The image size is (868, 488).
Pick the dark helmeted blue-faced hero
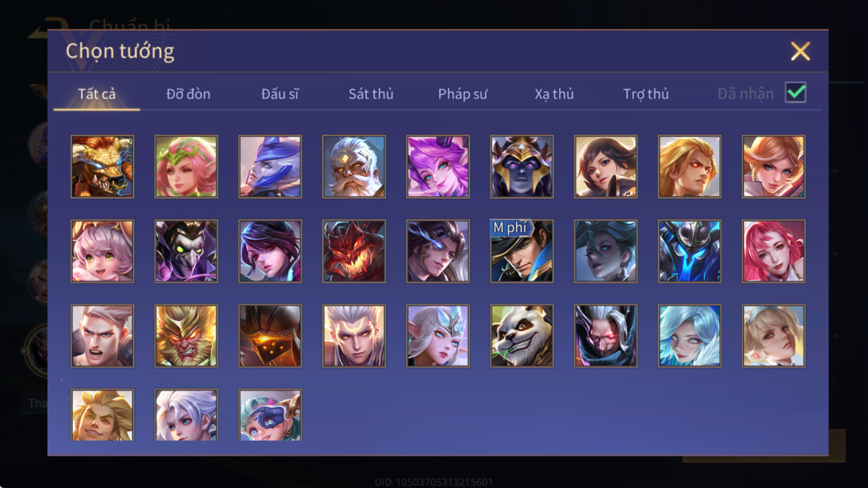click(x=522, y=166)
